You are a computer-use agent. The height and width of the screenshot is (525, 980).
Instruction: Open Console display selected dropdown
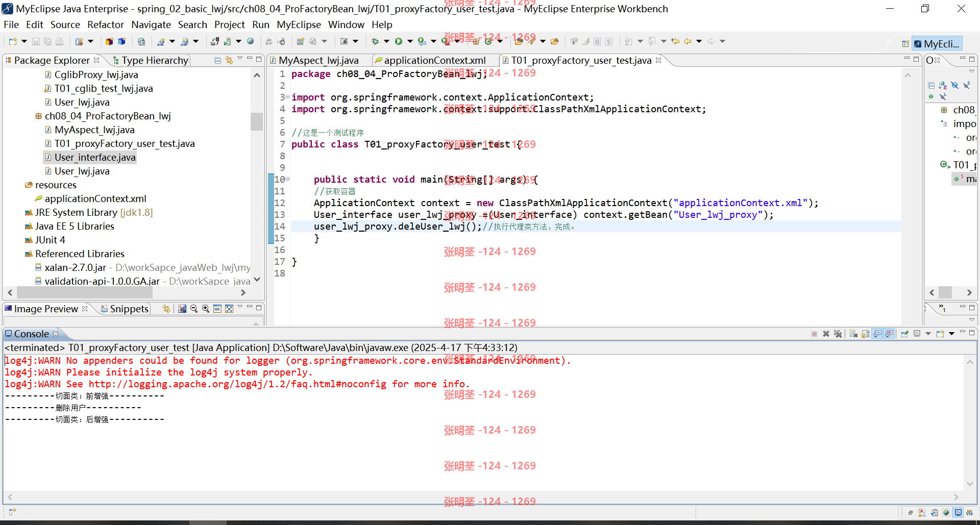point(928,334)
